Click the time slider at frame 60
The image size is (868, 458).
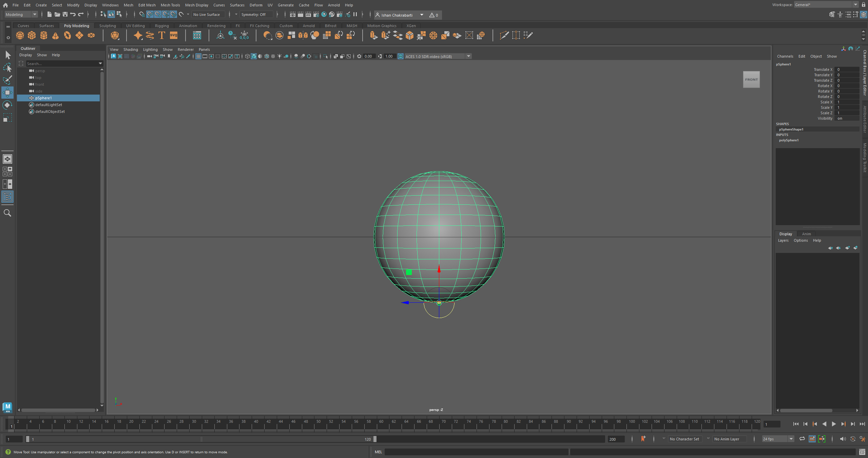(381, 424)
